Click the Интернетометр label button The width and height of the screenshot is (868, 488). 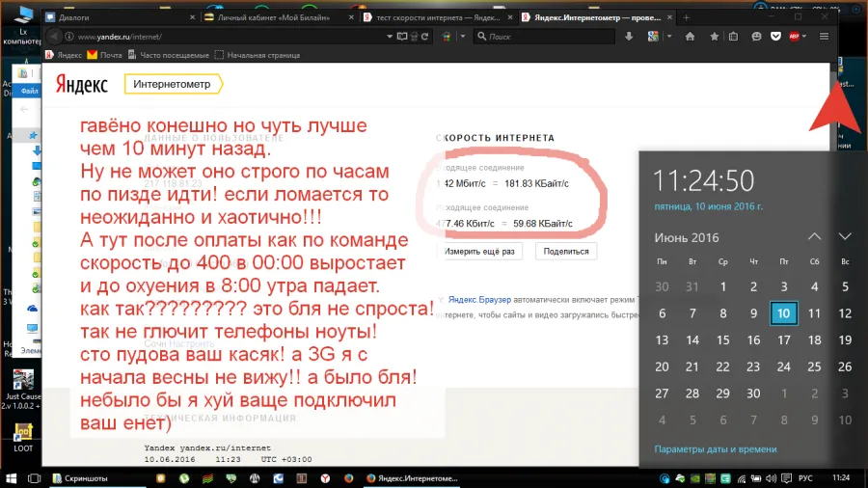[173, 84]
